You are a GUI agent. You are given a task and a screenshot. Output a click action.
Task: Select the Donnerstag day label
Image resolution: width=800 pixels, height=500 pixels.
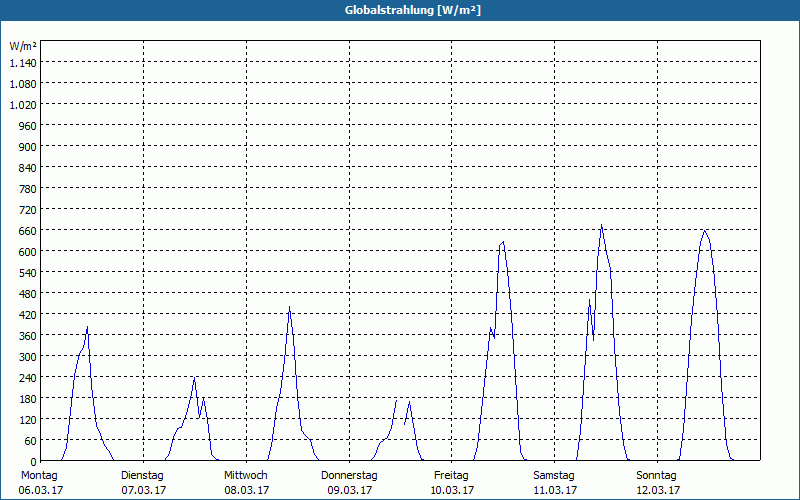(x=349, y=476)
